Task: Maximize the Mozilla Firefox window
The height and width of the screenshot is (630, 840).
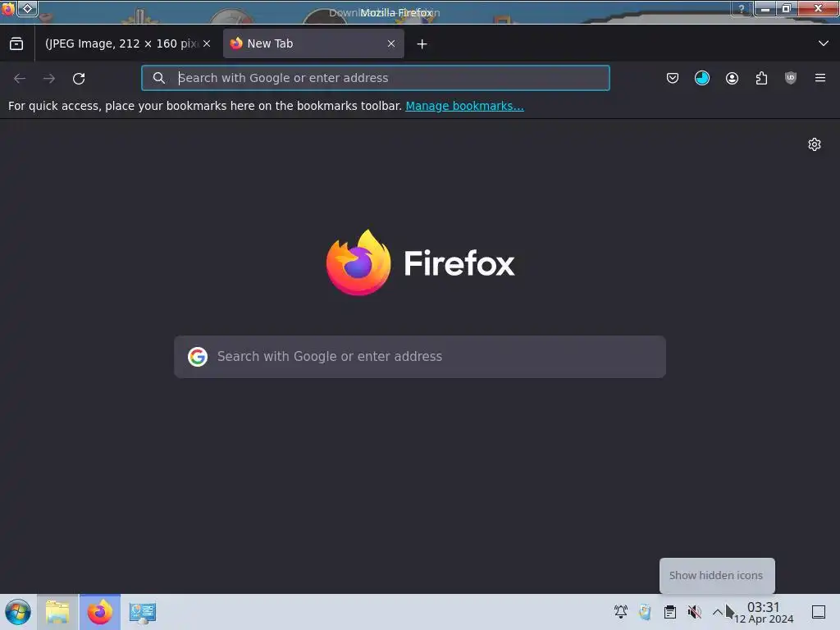Action: tap(787, 8)
